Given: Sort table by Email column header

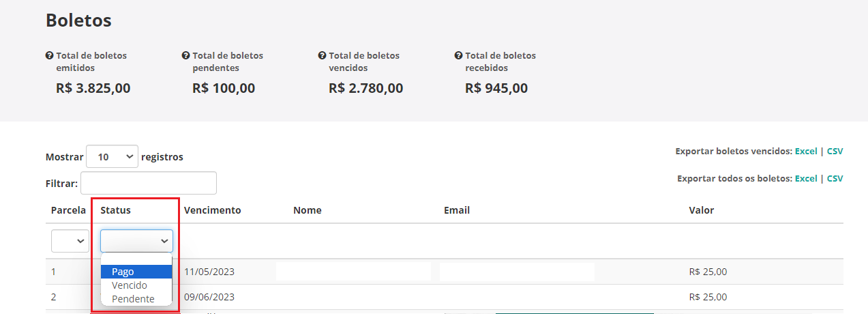Looking at the screenshot, I should (x=457, y=210).
